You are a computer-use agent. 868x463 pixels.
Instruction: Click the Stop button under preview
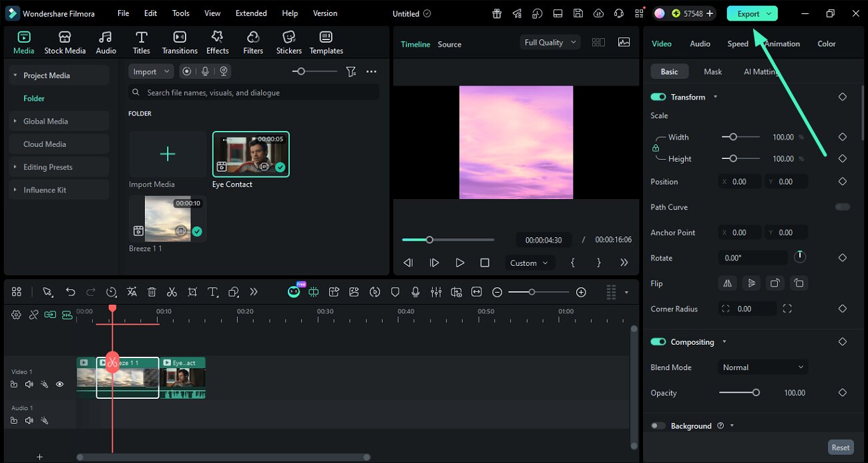(x=485, y=263)
